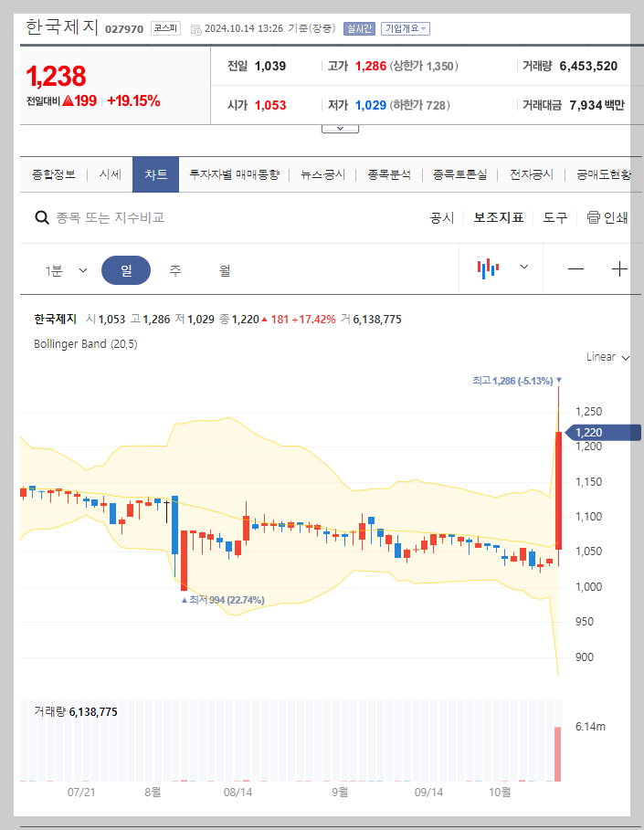Click the 코스피 market label
The width and height of the screenshot is (644, 830).
[x=164, y=28]
